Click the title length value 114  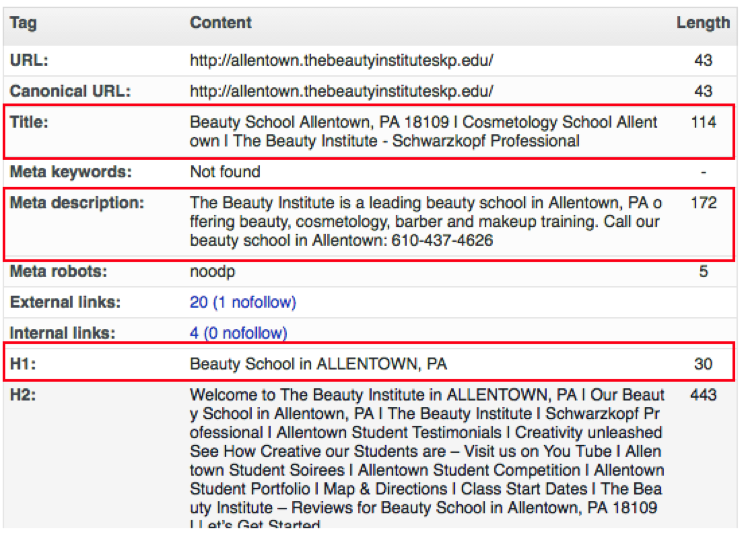pos(703,122)
